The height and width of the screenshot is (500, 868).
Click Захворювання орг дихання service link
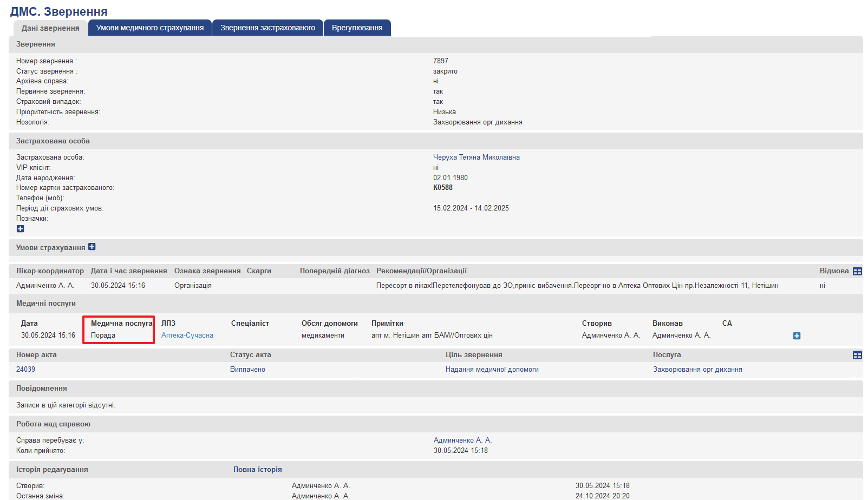click(697, 370)
